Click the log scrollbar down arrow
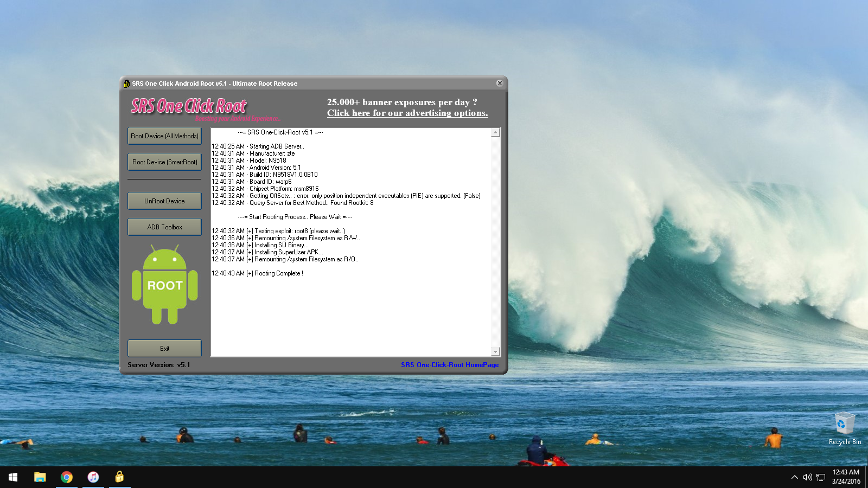 (x=495, y=351)
